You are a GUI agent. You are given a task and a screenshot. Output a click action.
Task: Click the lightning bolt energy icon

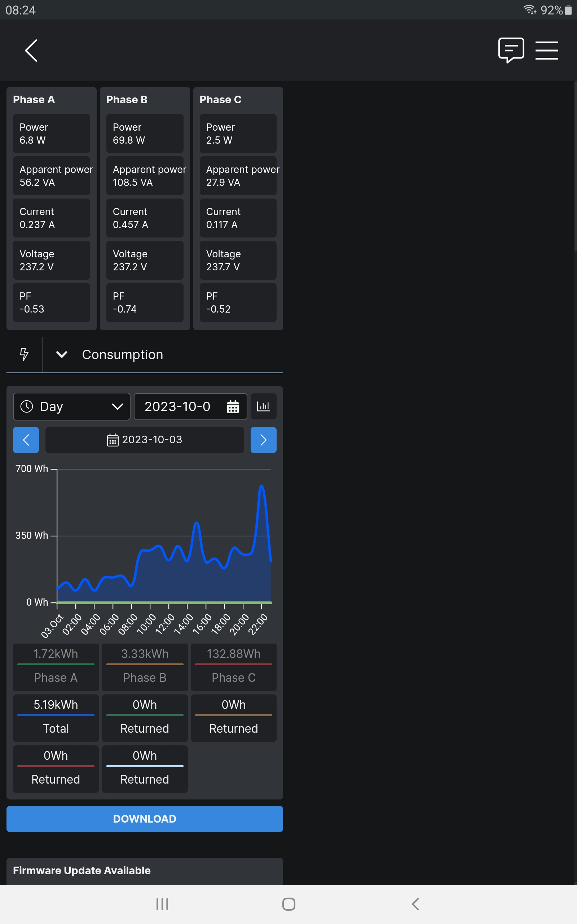[24, 354]
